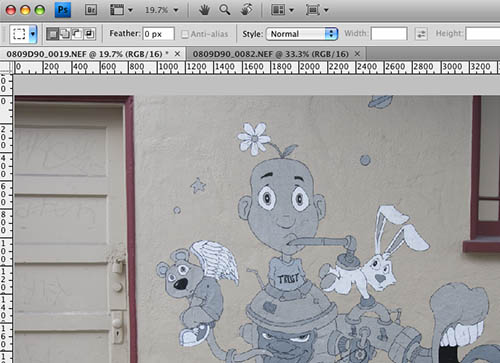Launch Bridge with the Br icon
The width and height of the screenshot is (500, 363).
(x=91, y=10)
